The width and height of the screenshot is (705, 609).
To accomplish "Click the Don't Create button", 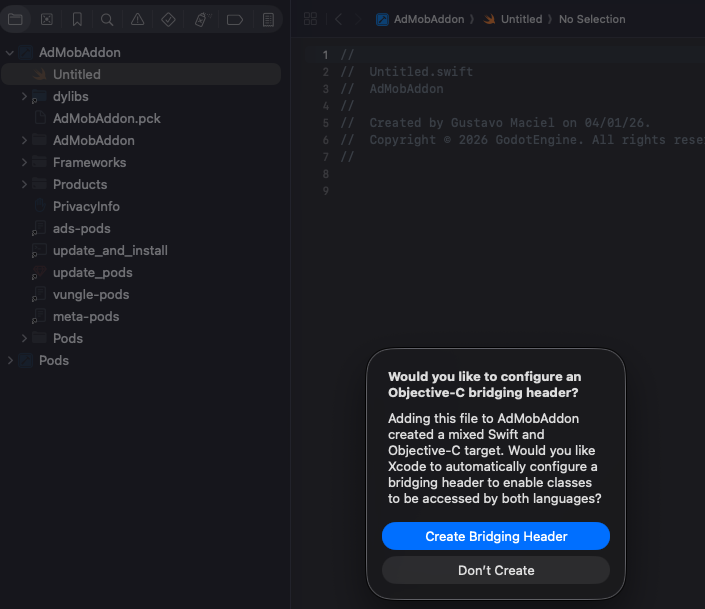I will (496, 570).
